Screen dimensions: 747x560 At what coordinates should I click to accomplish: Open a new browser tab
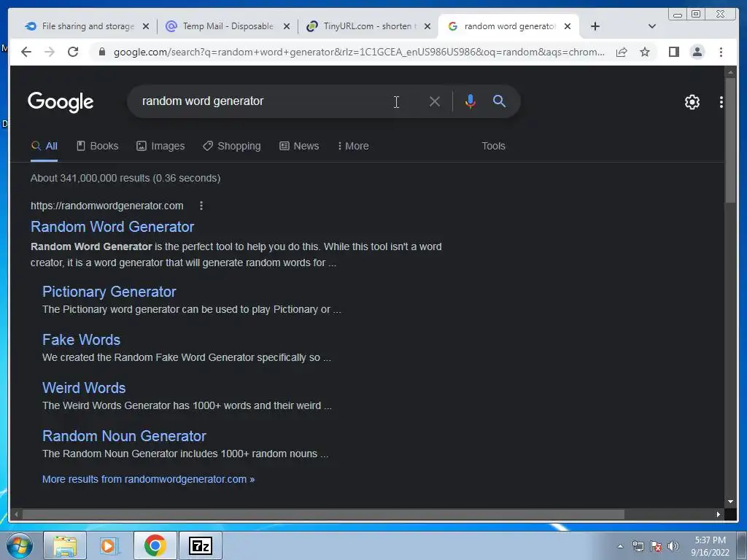(595, 26)
